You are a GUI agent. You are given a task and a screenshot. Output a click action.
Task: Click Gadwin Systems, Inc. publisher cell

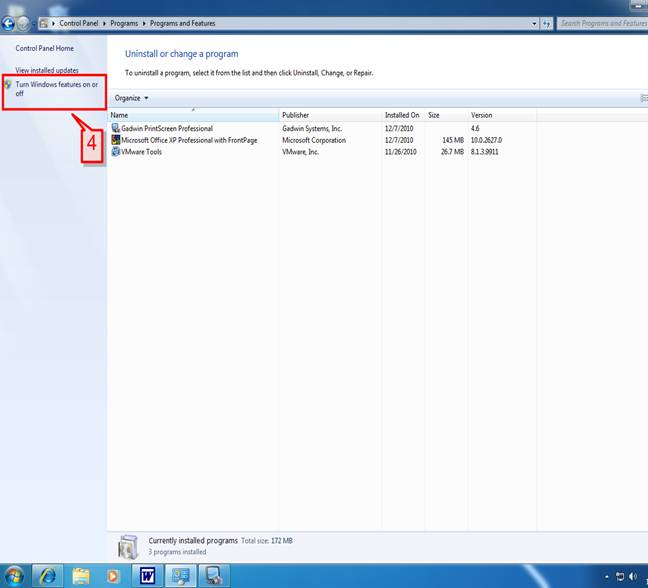[x=312, y=129]
